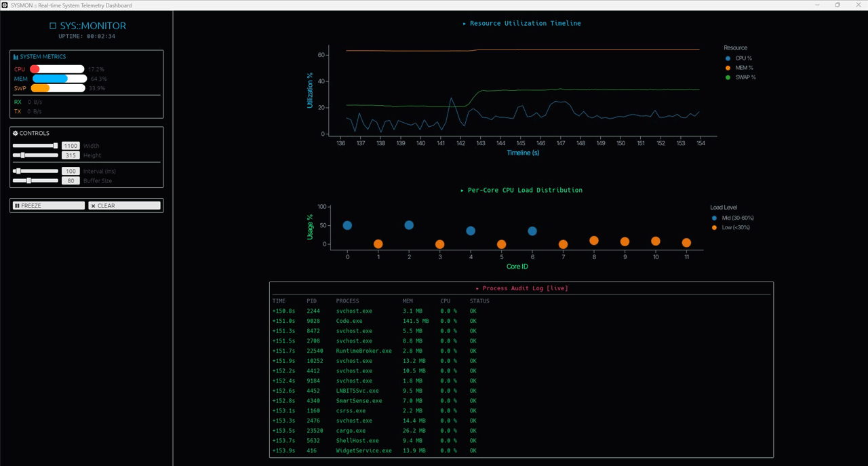Click the pause icon on the FREEZE button
The image size is (868, 466).
17,206
